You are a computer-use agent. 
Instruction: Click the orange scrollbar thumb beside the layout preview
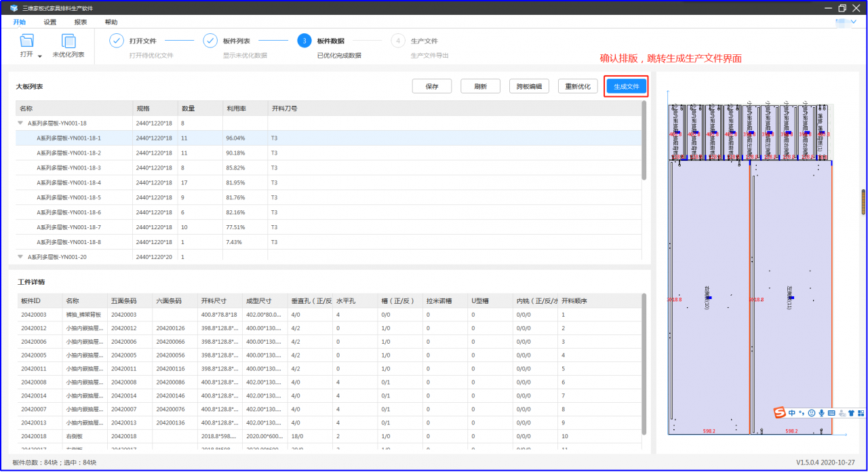tap(864, 202)
